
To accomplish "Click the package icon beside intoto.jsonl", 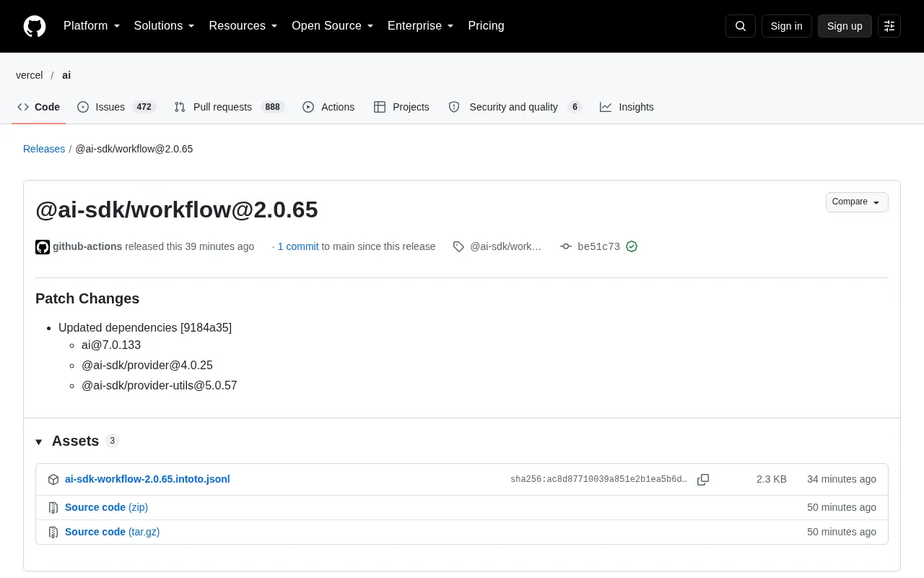I will click(53, 480).
